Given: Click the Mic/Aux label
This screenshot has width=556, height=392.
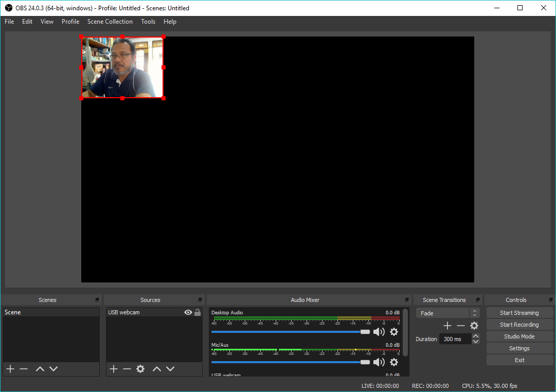Looking at the screenshot, I should 220,345.
